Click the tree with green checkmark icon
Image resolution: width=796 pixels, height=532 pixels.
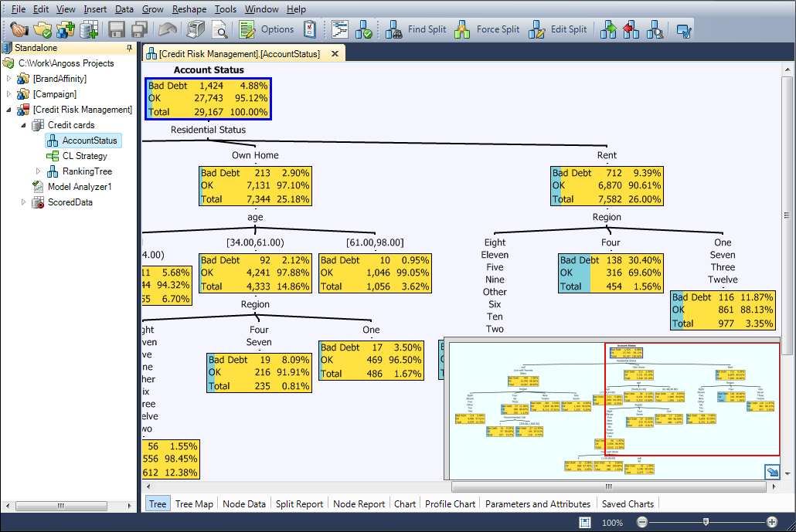coord(363,30)
